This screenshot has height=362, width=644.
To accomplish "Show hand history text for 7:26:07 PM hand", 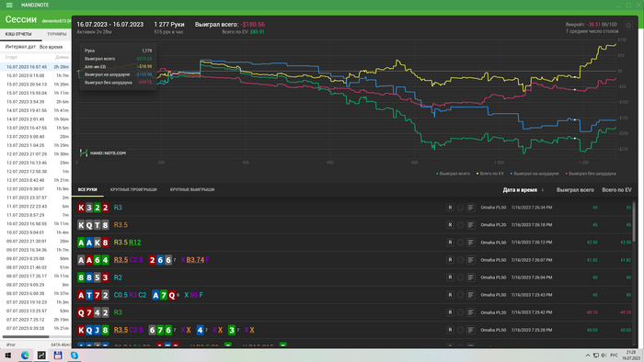I will [x=471, y=260].
